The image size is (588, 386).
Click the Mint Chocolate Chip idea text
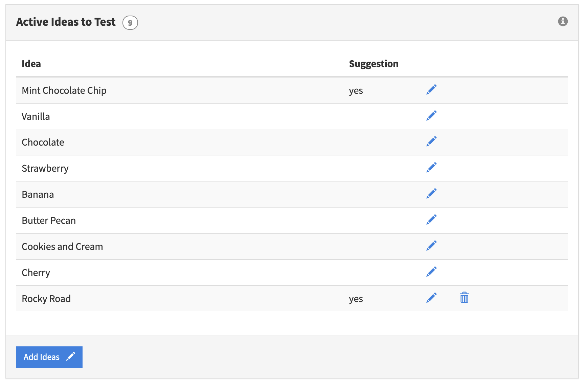[64, 90]
